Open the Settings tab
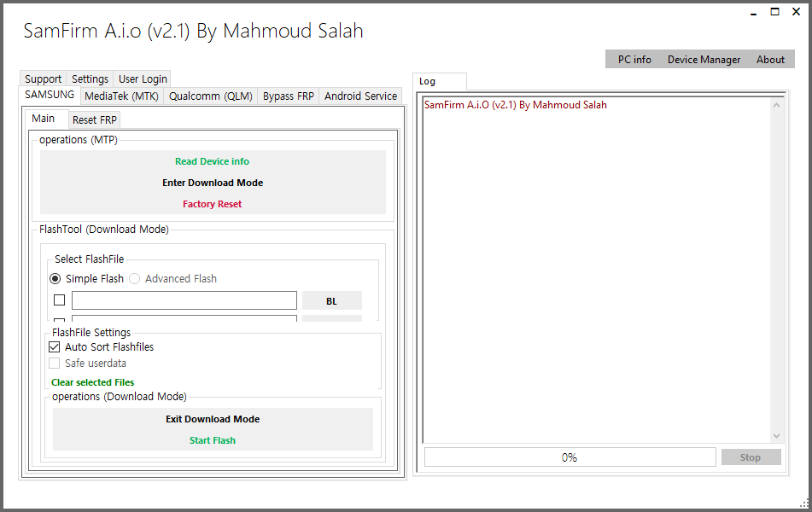The width and height of the screenshot is (812, 512). coord(90,79)
